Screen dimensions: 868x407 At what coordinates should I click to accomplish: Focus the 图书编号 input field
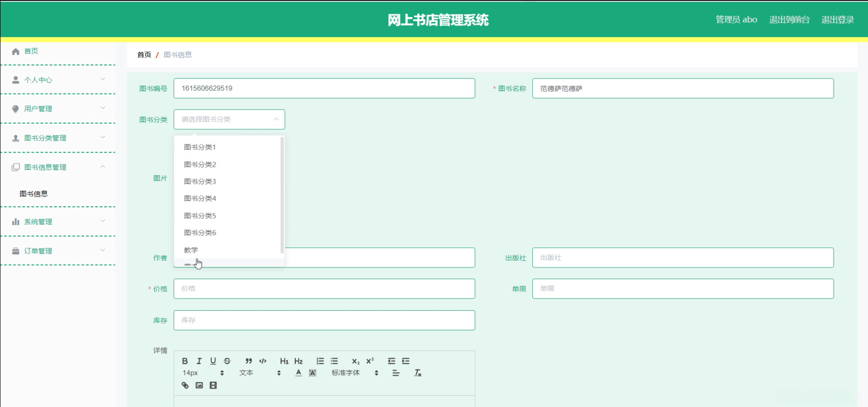click(x=324, y=88)
